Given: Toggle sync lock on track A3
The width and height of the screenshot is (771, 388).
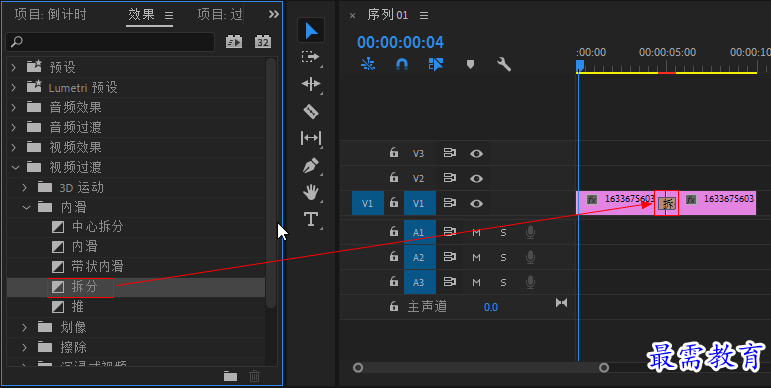Looking at the screenshot, I should (x=449, y=282).
